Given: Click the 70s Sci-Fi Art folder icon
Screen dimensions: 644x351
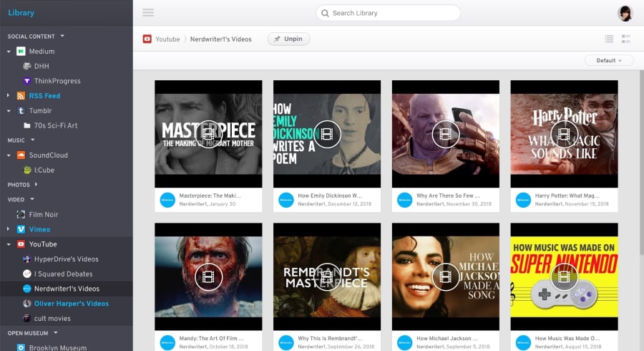Looking at the screenshot, I should coord(27,125).
